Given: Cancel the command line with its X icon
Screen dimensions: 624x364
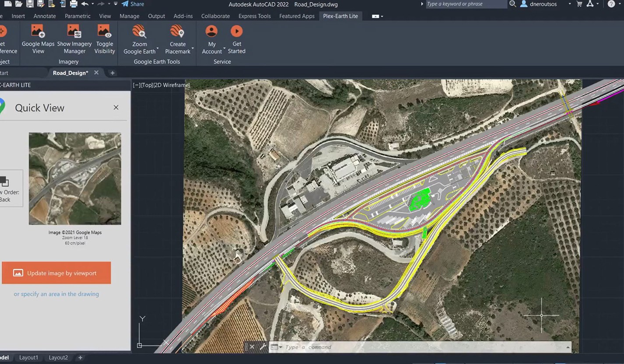Looking at the screenshot, I should click(x=252, y=347).
